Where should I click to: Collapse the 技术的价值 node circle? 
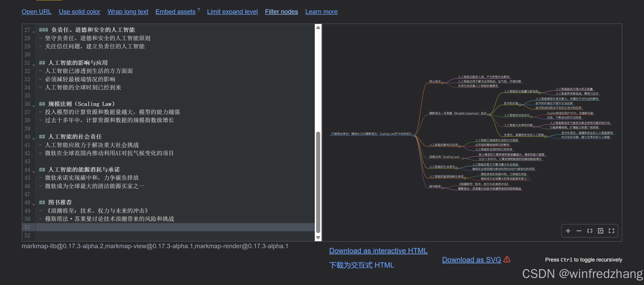[x=520, y=105]
